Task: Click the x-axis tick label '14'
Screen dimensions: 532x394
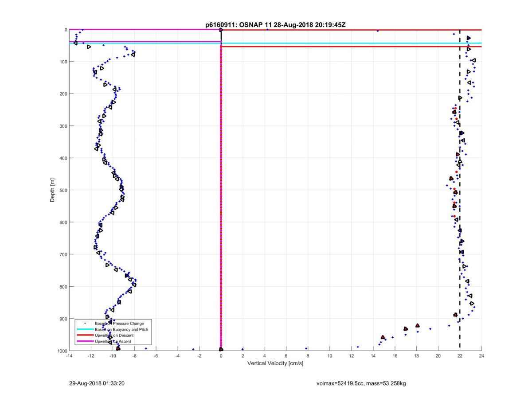Action: (373, 356)
